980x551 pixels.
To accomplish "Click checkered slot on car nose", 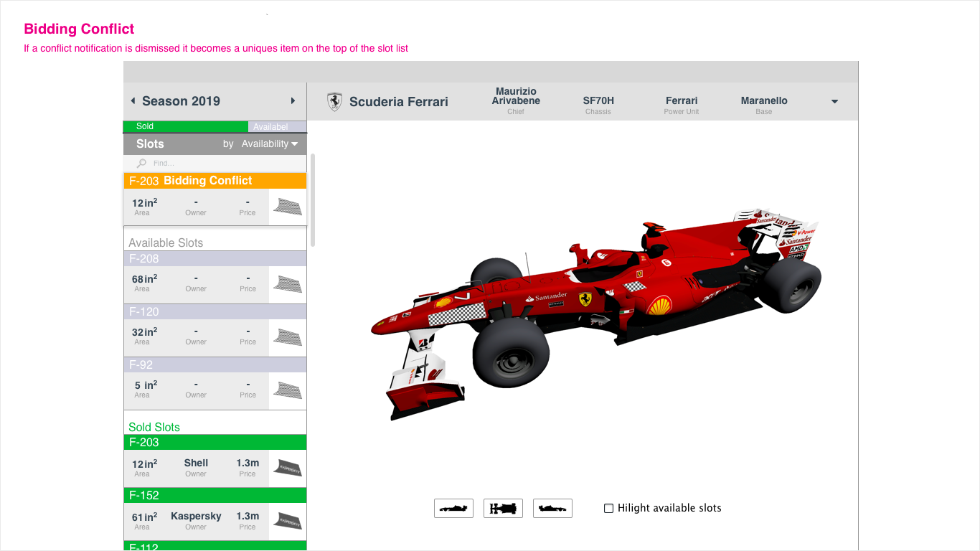I will click(457, 314).
